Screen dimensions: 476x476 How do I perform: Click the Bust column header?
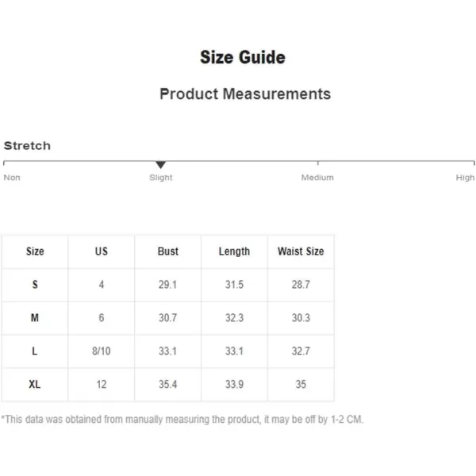pyautogui.click(x=168, y=251)
